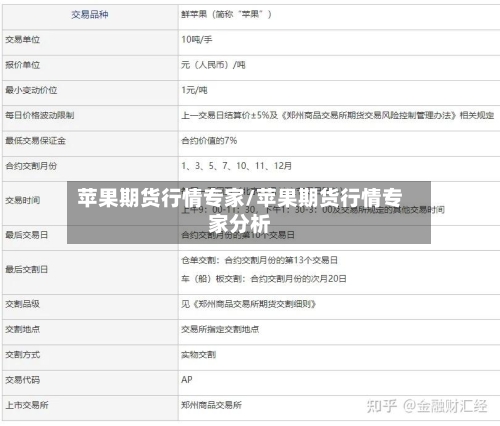This screenshot has height=426, width=500.
Task: Select the 合约价值的7% value
Action: point(209,141)
